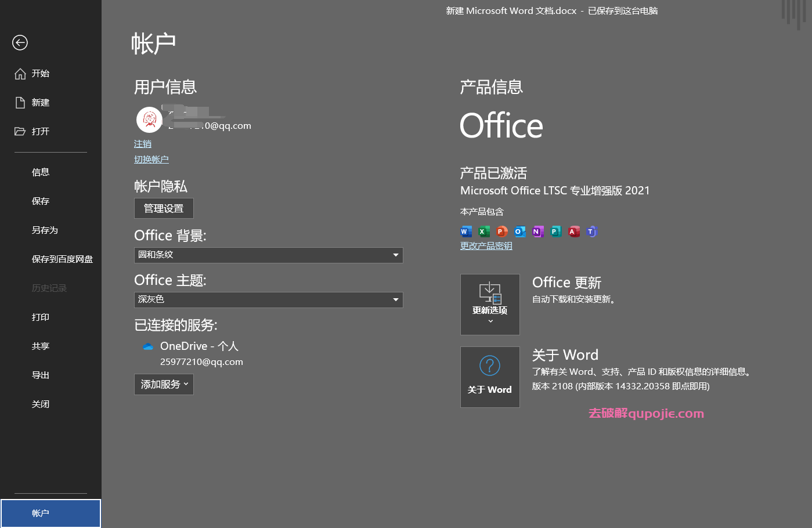Image resolution: width=812 pixels, height=528 pixels.
Task: Open the Office 主题 dropdown showing 深灰色
Action: coord(268,299)
